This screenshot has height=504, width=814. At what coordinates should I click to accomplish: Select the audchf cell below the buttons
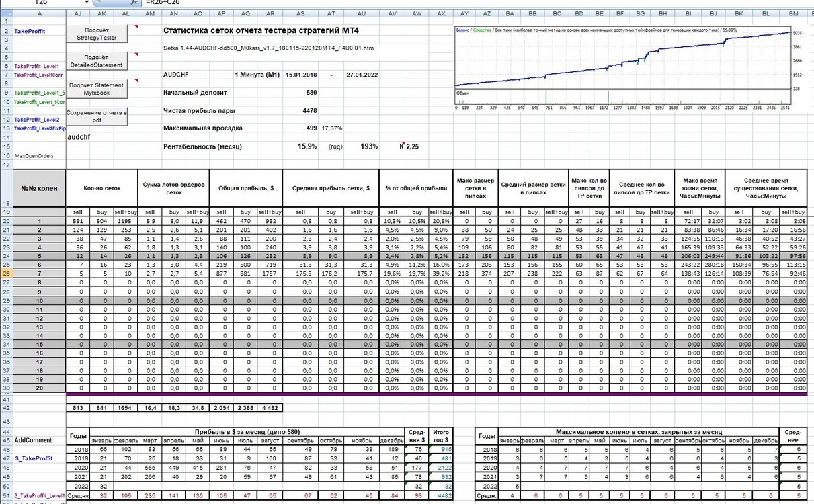coord(79,136)
